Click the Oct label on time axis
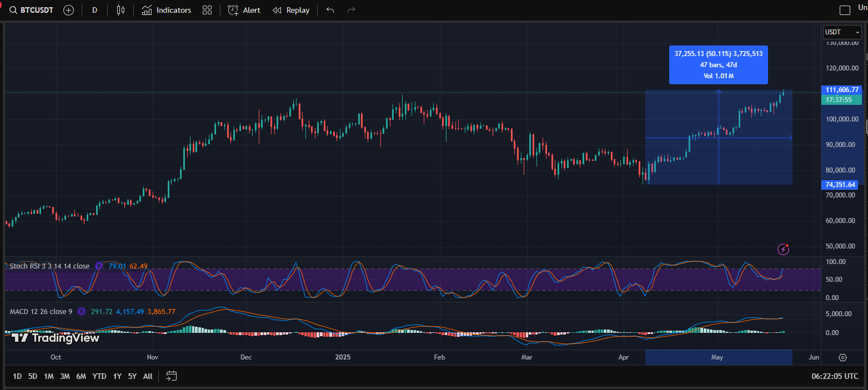Viewport: 868px width, 390px height. coord(56,357)
